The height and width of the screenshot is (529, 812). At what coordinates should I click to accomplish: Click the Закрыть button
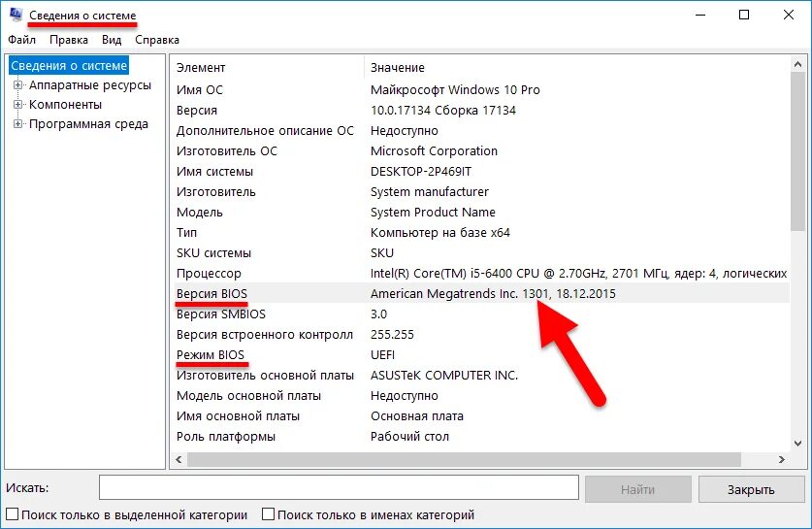[751, 489]
